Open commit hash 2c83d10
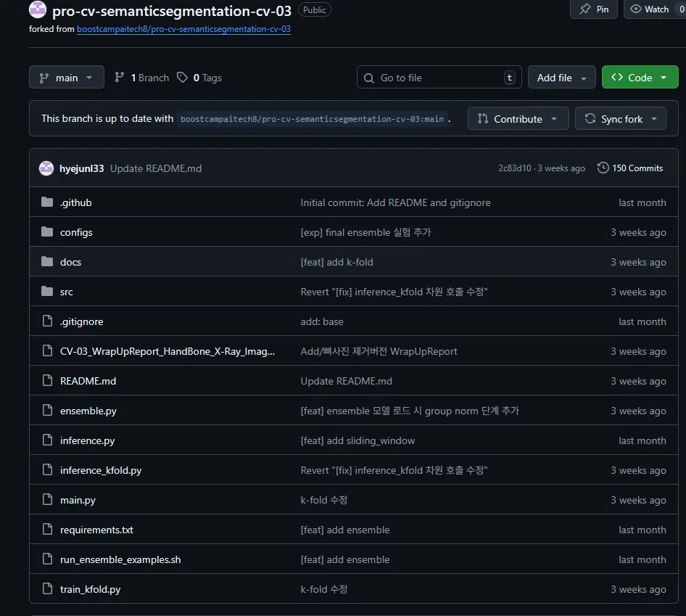The width and height of the screenshot is (686, 616). 515,168
